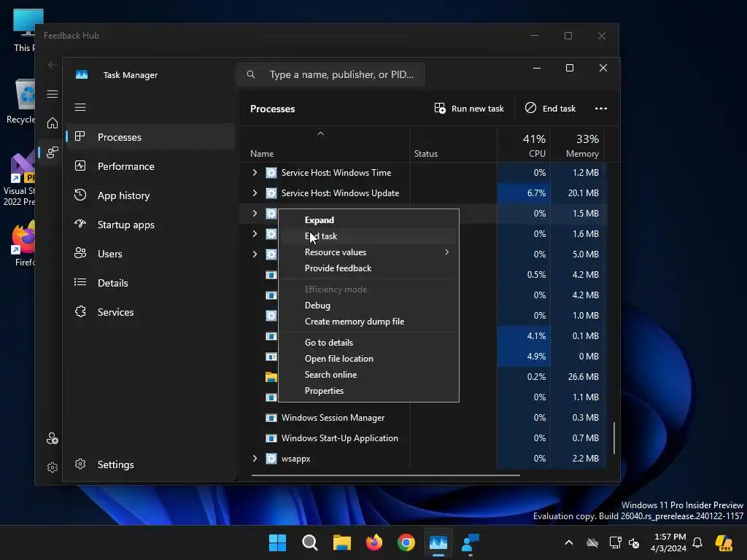747x560 pixels.
Task: Sort processes by Memory column
Action: [578, 146]
